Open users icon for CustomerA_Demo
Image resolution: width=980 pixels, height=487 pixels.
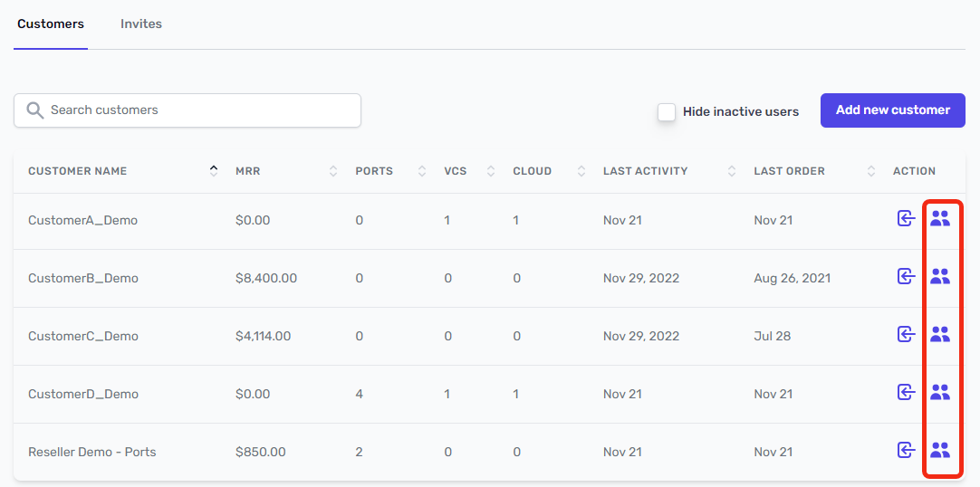[x=940, y=218]
